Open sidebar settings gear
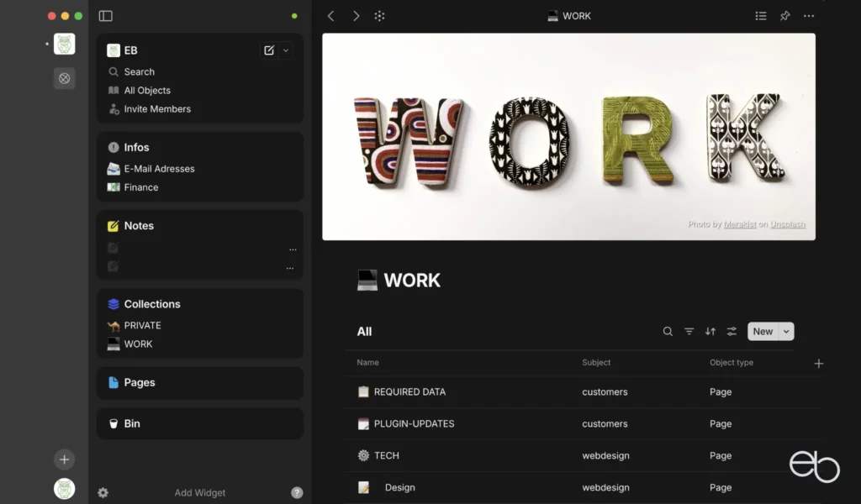The height and width of the screenshot is (504, 861). click(x=103, y=492)
